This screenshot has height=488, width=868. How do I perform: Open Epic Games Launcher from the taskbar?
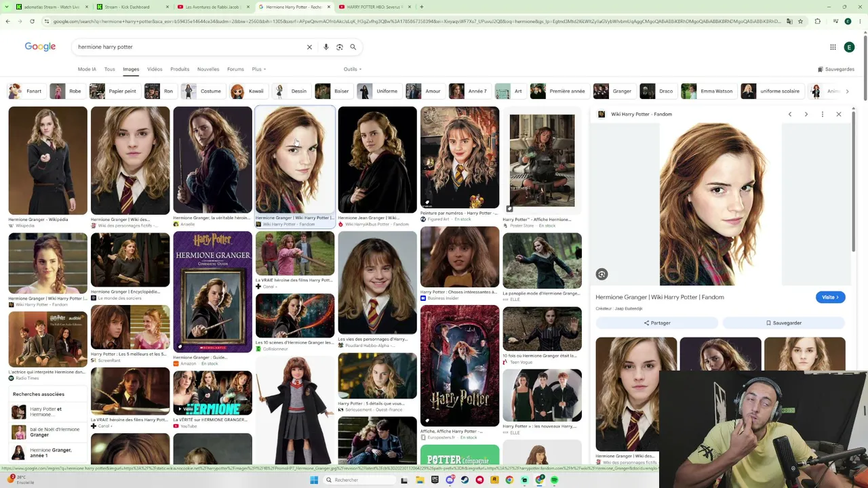coord(435,480)
